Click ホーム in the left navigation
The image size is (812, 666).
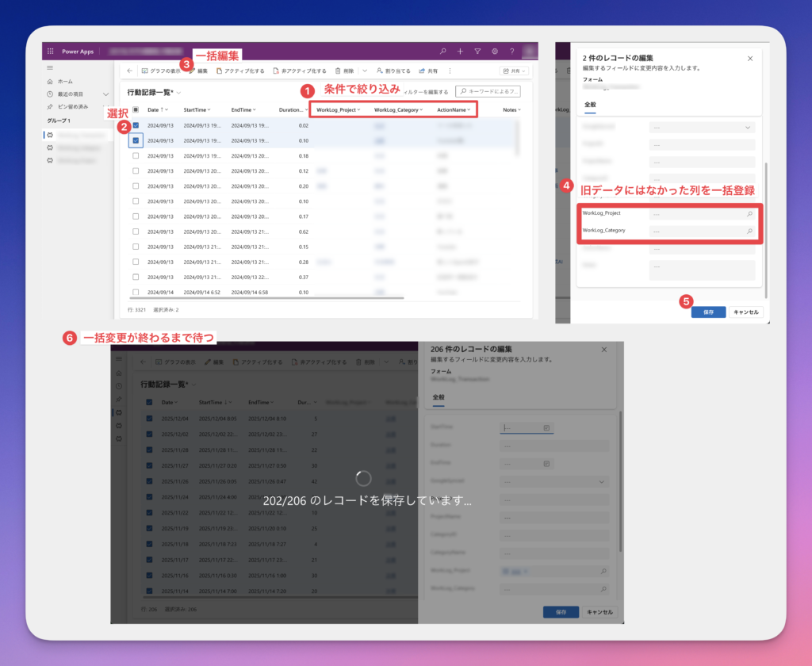click(65, 82)
